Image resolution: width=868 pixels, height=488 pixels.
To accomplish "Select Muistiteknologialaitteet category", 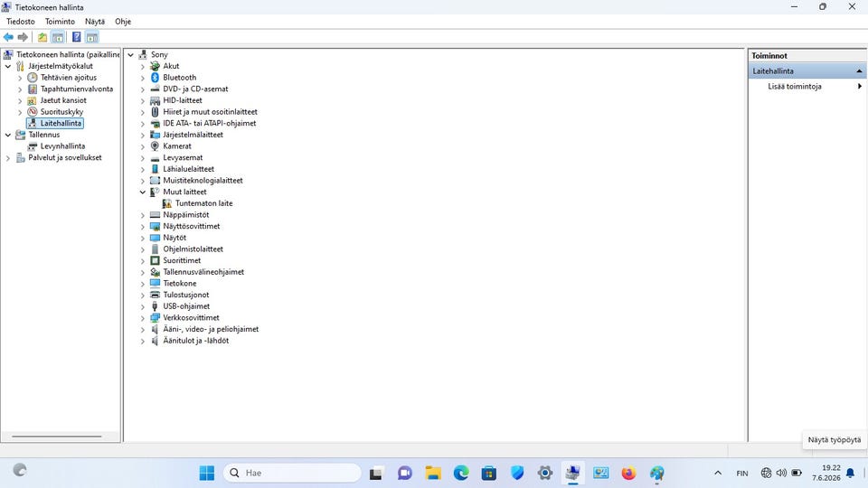I will point(203,181).
